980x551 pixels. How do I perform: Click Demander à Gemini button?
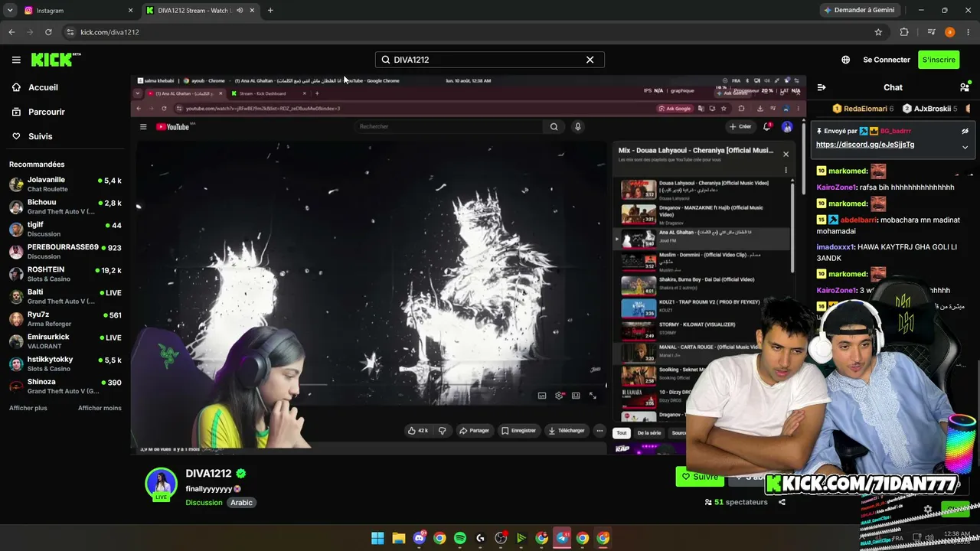(858, 11)
